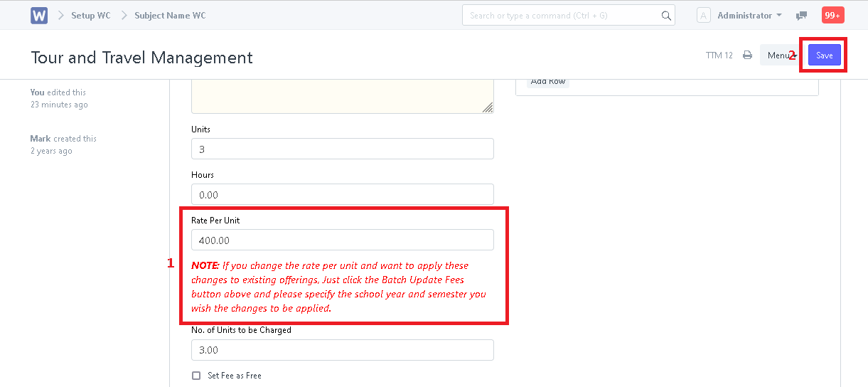The width and height of the screenshot is (868, 387).
Task: Click the search magnifier icon
Action: [x=666, y=15]
